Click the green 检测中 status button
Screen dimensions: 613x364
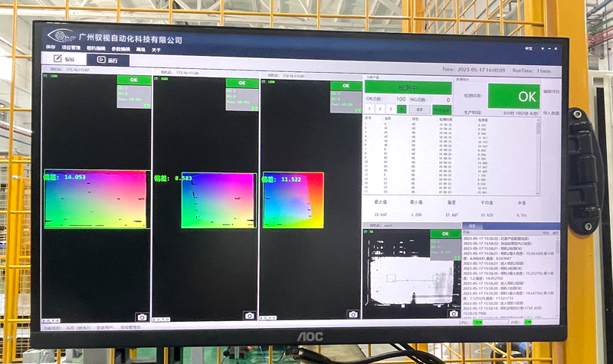pyautogui.click(x=408, y=88)
